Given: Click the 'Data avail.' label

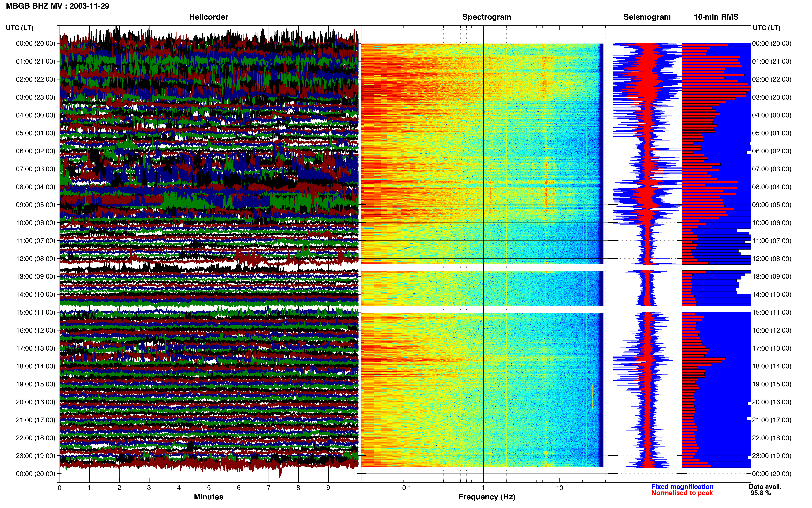Looking at the screenshot, I should pos(765,486).
